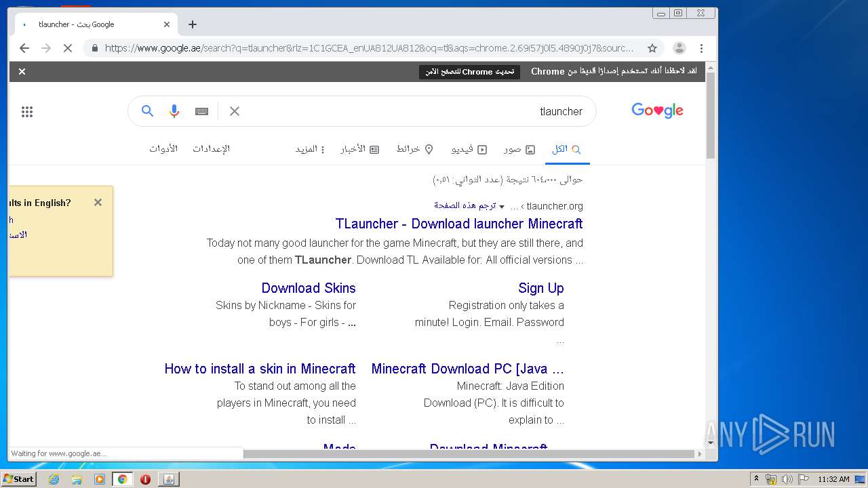Screen dimensions: 868x488
Task: Click the search magnifier icon
Action: [147, 111]
